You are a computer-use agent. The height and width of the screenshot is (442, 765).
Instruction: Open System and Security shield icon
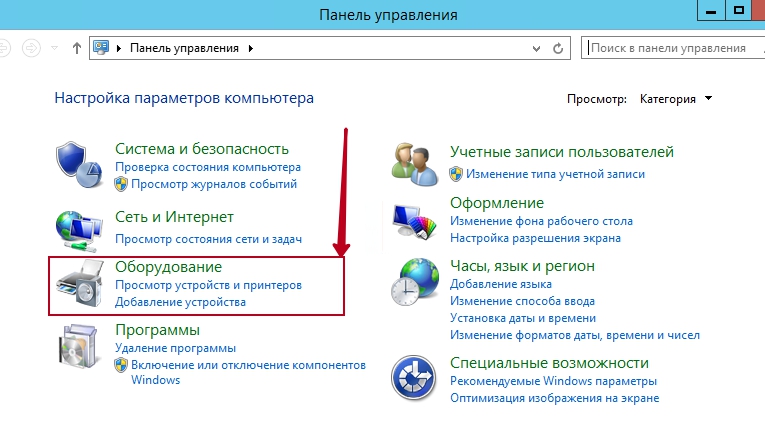click(x=79, y=164)
